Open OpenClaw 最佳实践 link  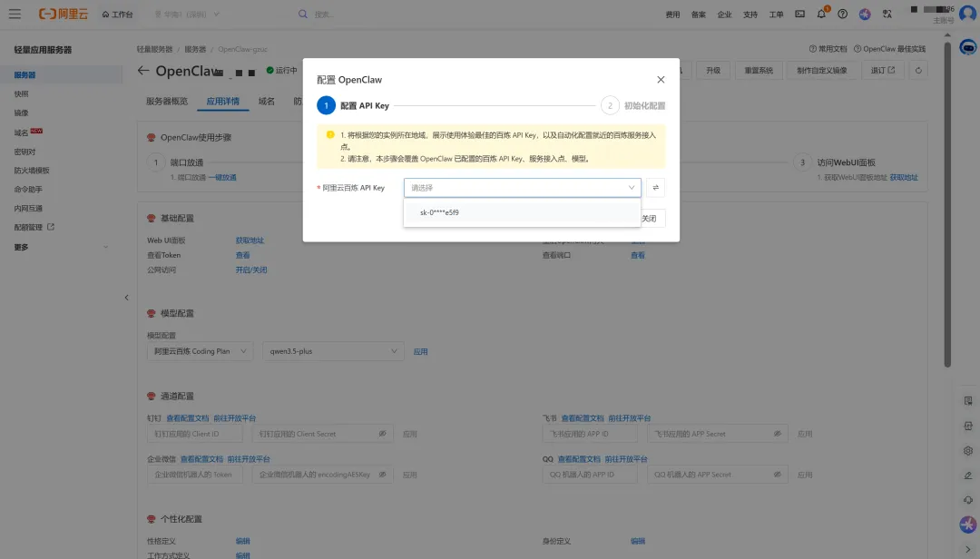pos(889,49)
